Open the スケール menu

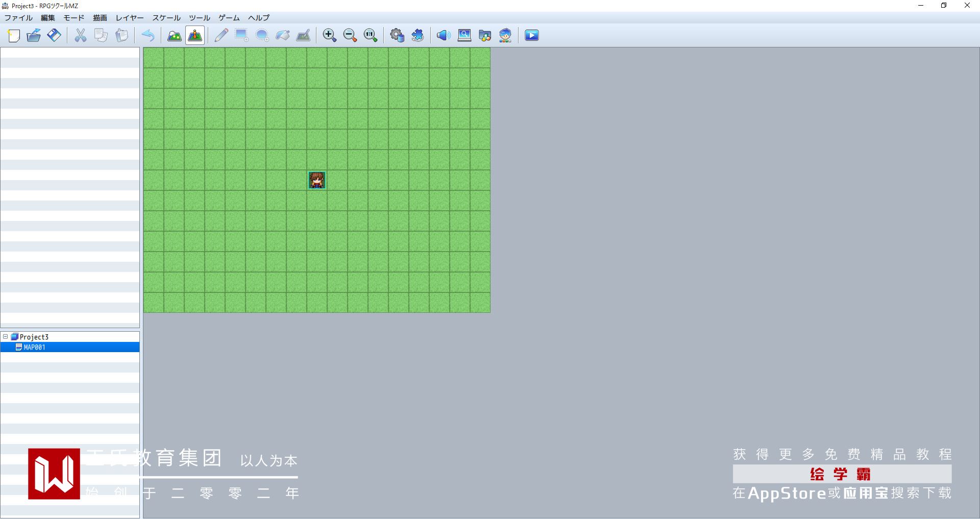click(x=166, y=18)
